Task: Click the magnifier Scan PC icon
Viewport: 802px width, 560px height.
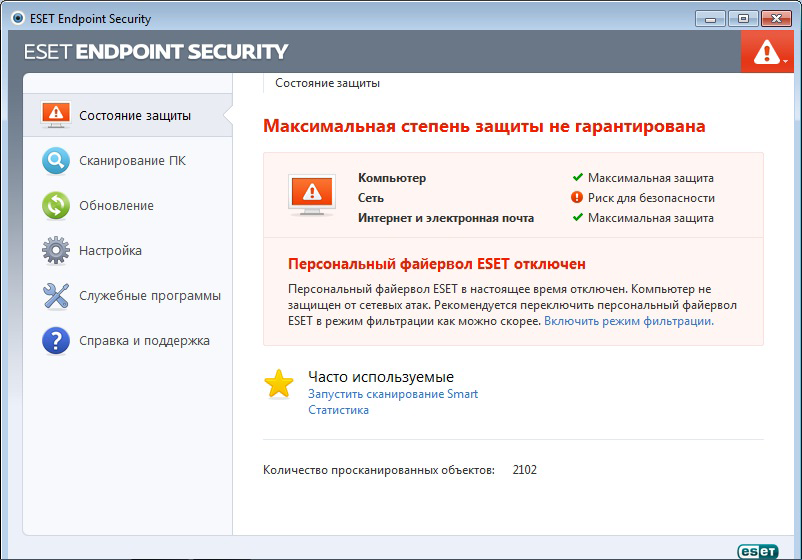Action: coord(56,160)
